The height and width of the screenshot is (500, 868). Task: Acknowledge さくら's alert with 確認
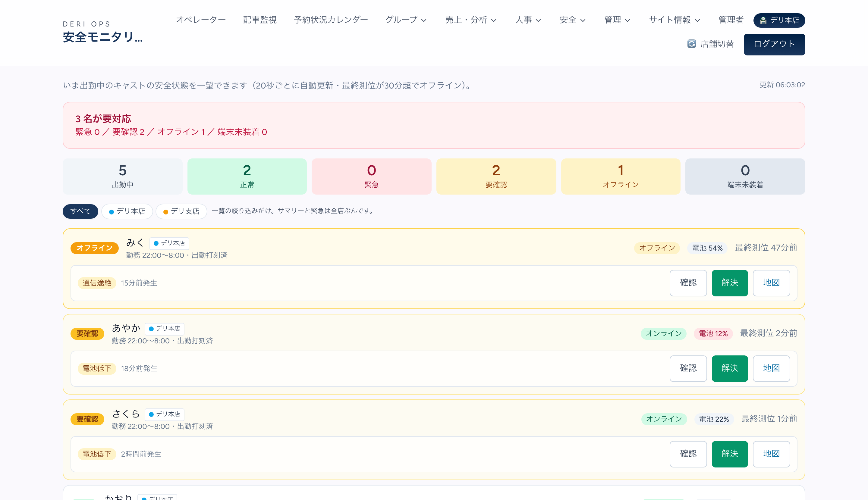[688, 454]
